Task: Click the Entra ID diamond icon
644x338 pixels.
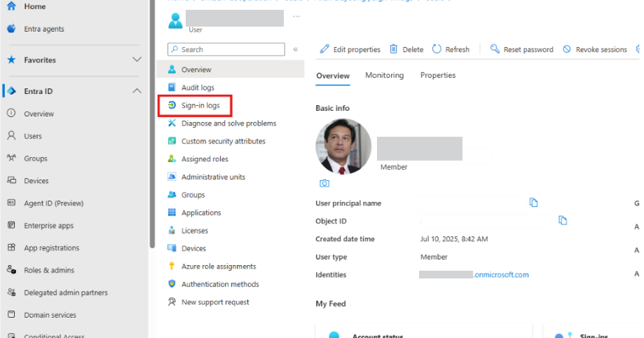Action: tap(11, 91)
